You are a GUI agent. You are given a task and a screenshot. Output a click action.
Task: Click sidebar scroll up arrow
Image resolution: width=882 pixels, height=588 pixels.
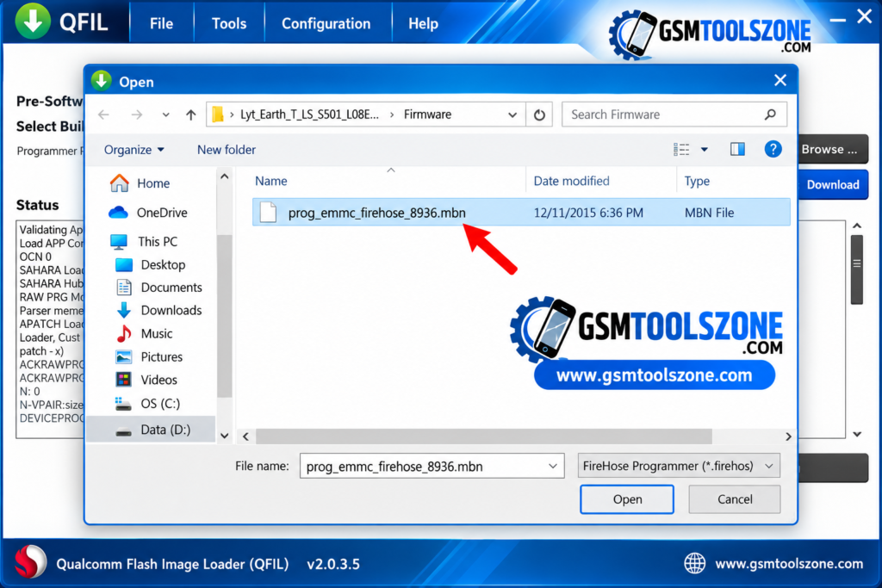225,176
